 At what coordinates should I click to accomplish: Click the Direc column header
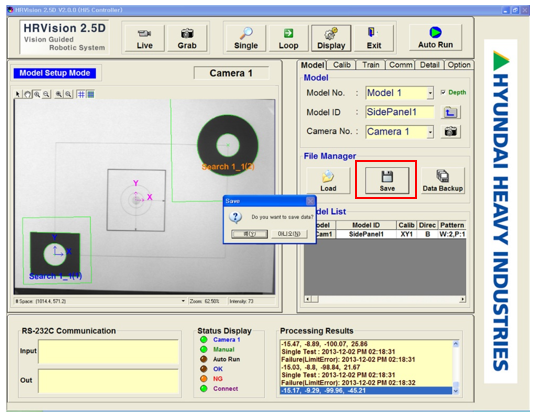click(x=427, y=225)
